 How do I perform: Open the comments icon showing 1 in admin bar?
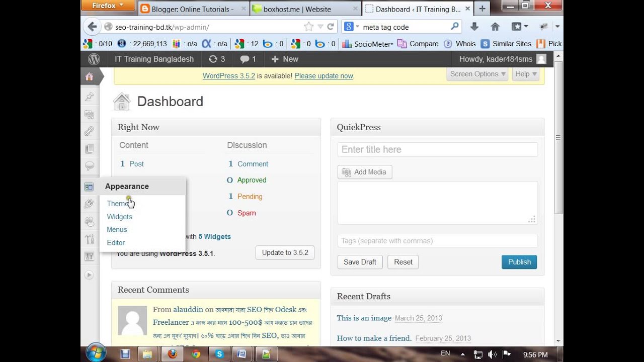coord(248,59)
